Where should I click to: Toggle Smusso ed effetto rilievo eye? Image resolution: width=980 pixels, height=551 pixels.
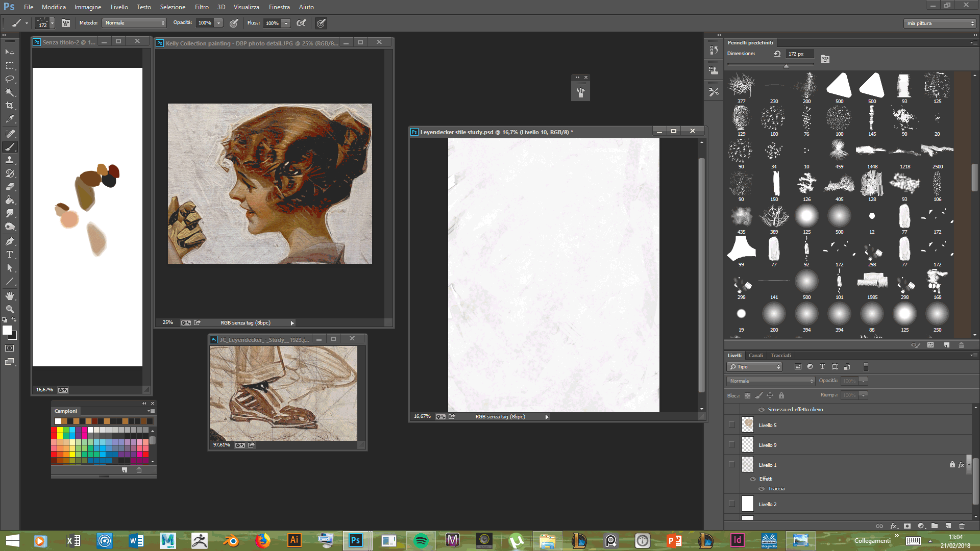coord(762,410)
